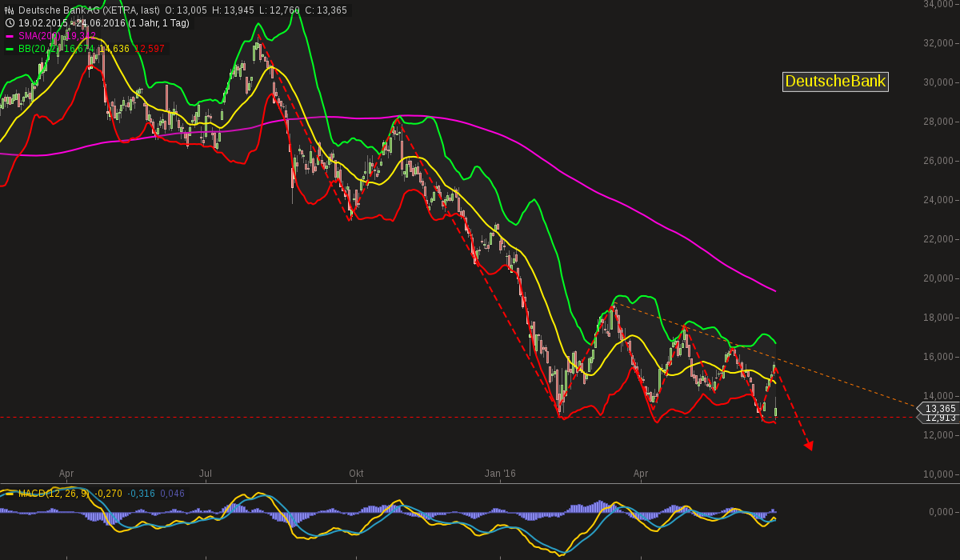Click the SMA(200) indicator label
The height and width of the screenshot is (560, 960).
click(x=40, y=36)
